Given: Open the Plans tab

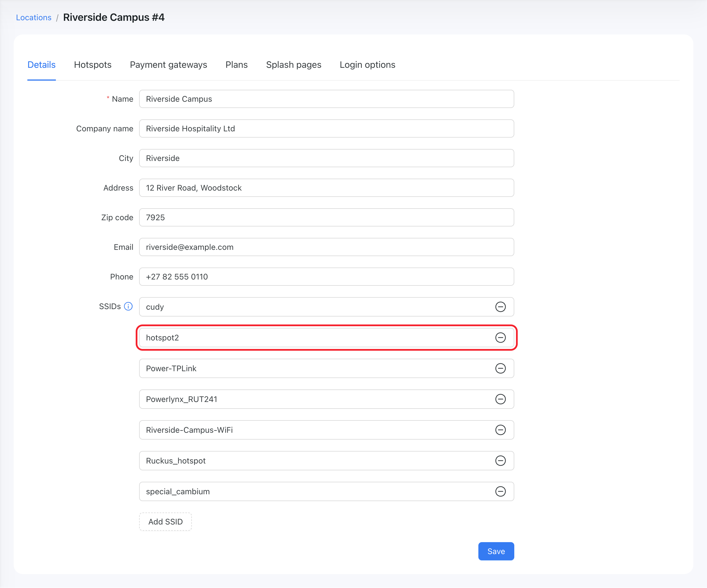Looking at the screenshot, I should click(x=236, y=65).
